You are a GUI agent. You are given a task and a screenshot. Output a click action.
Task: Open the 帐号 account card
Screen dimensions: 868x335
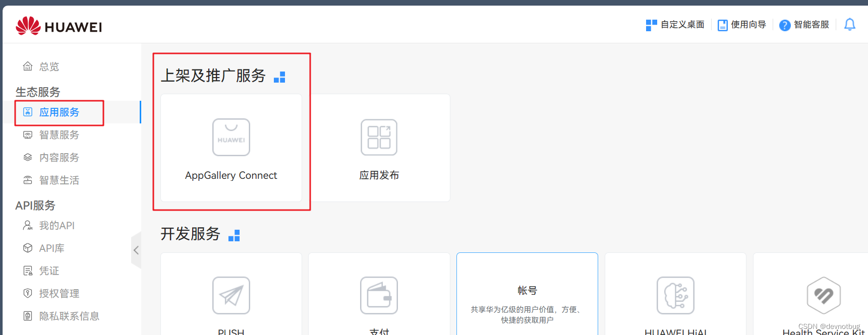(527, 294)
